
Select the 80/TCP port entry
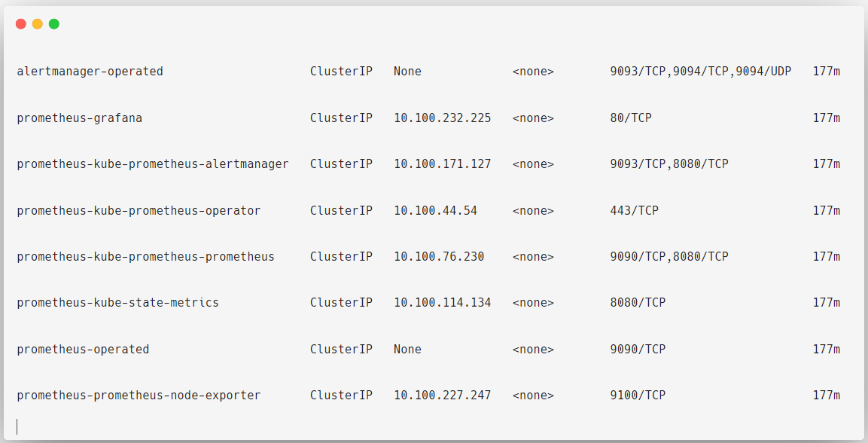[x=631, y=118]
